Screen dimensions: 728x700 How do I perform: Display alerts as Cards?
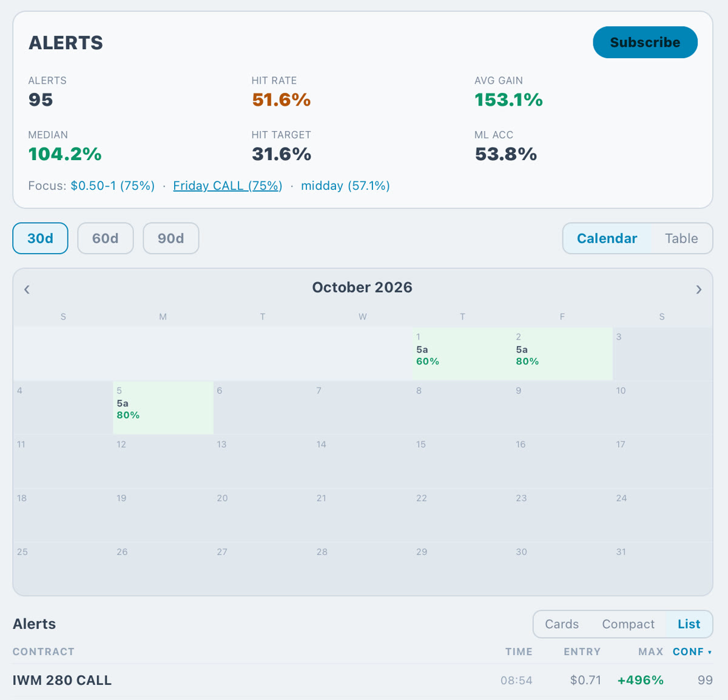[562, 624]
